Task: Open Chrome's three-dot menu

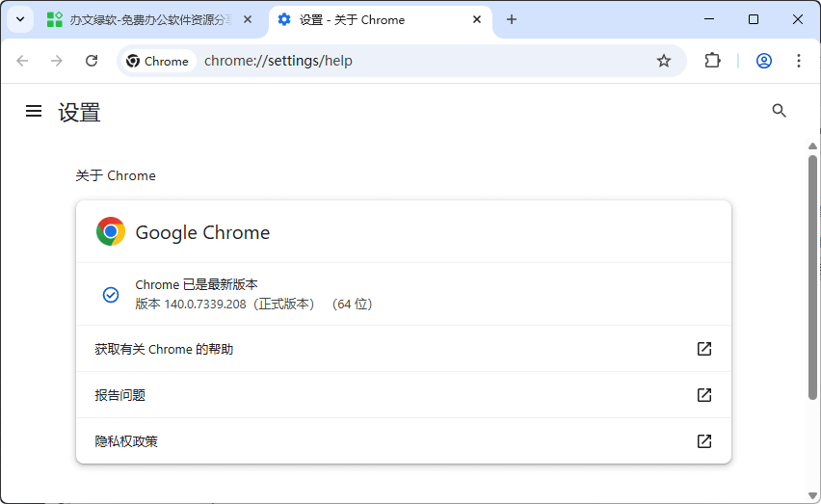Action: point(798,61)
